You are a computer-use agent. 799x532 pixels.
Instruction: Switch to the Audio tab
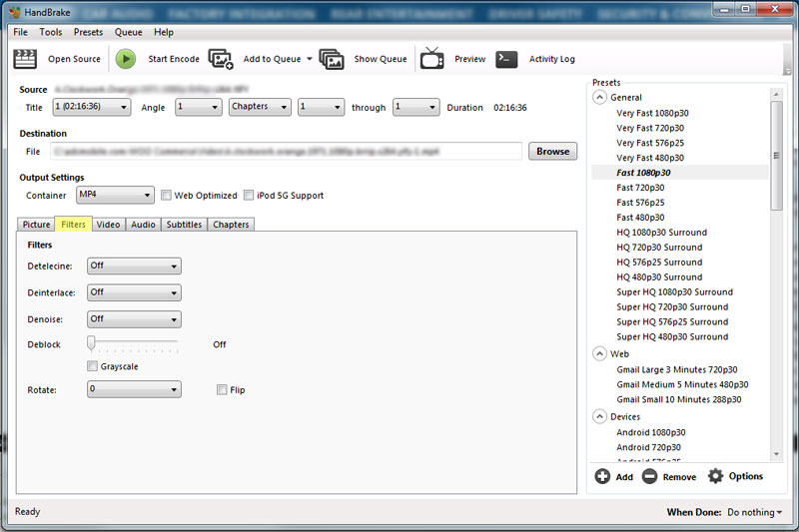[x=143, y=225]
